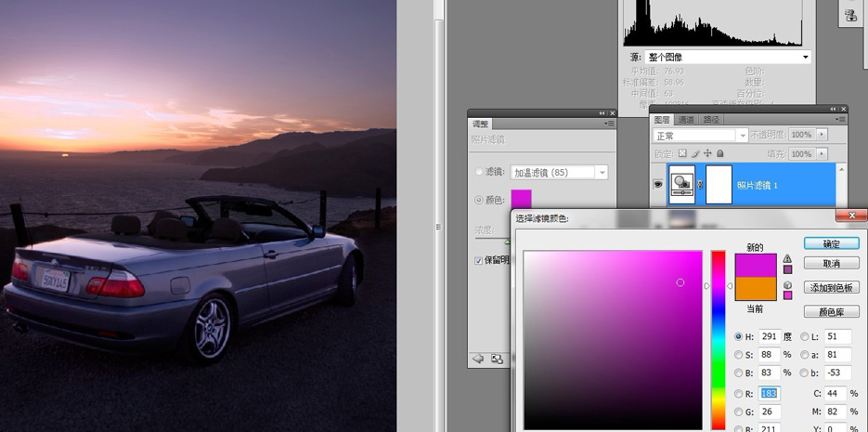Click the 添加到色板 button
This screenshot has width=868, height=432.
pos(832,287)
